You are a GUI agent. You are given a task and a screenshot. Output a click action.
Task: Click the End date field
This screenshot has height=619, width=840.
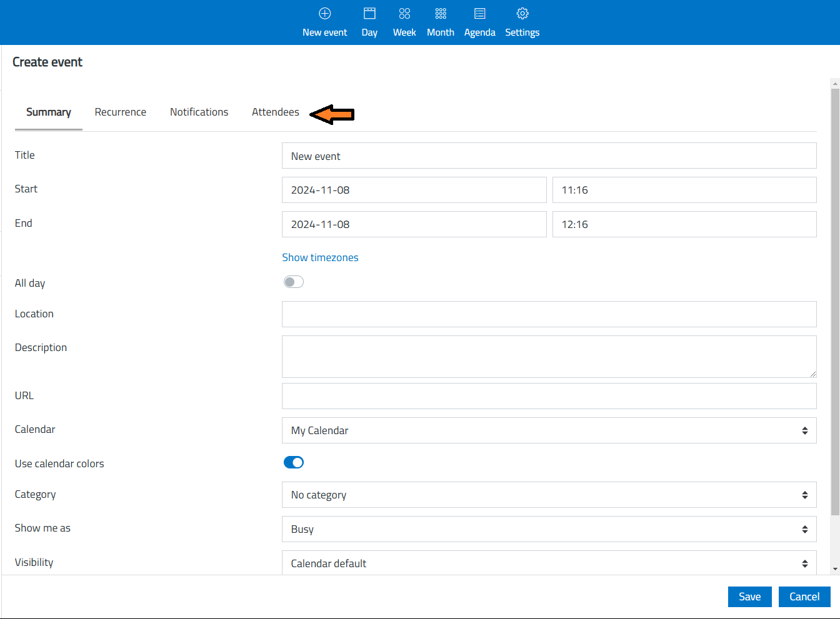[414, 224]
